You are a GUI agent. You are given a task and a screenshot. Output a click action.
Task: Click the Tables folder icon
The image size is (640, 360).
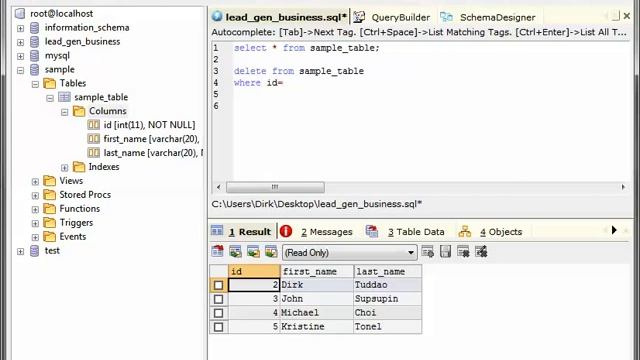click(49, 83)
